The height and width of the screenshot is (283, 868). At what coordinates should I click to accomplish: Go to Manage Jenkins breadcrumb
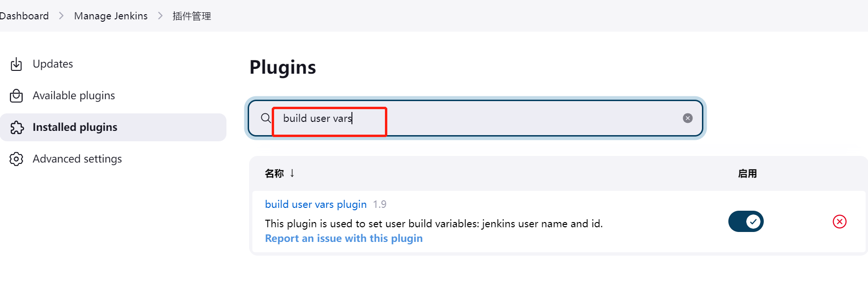[111, 16]
